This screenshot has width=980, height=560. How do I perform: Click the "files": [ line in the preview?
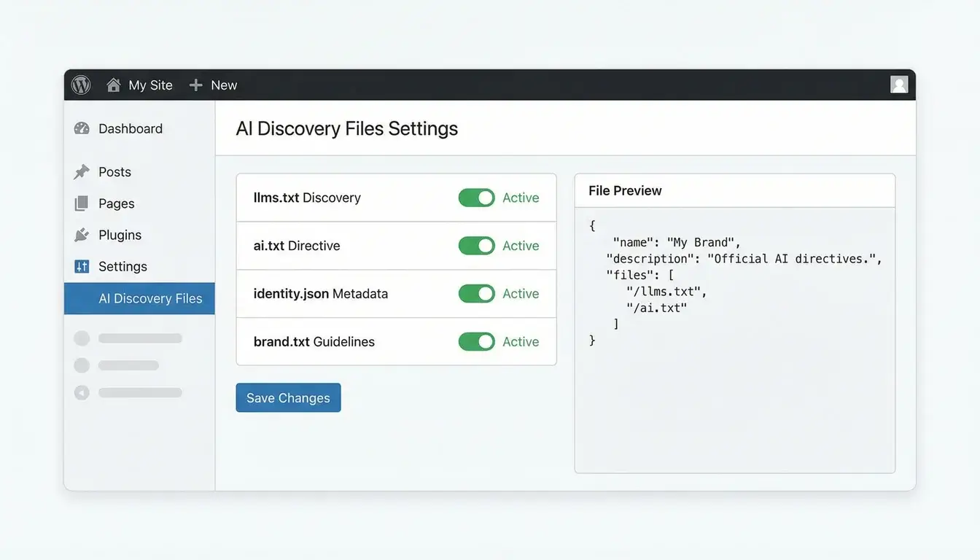click(640, 276)
